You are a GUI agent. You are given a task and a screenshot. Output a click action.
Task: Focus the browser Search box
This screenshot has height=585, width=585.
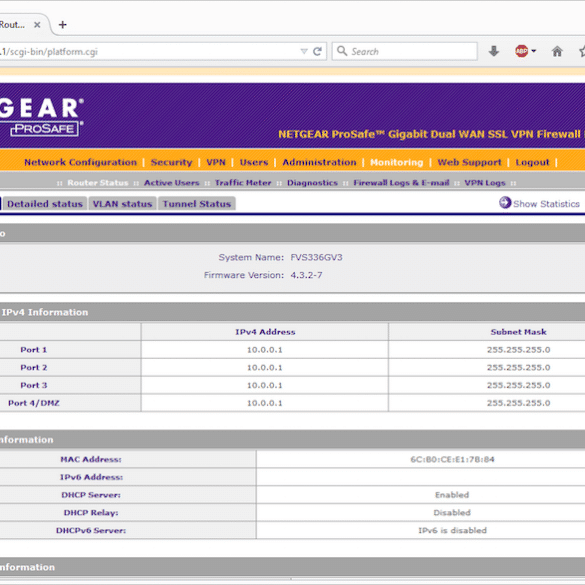point(404,51)
